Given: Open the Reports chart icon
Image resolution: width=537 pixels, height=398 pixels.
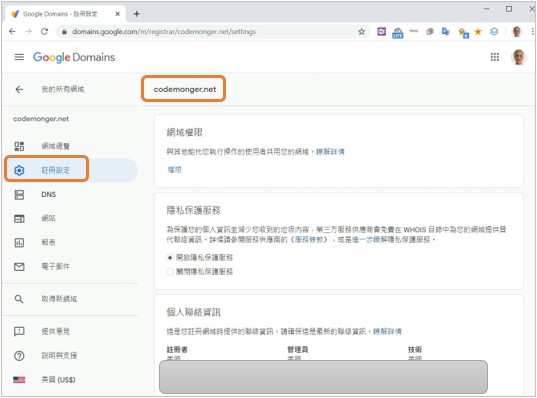Looking at the screenshot, I should pos(19,242).
